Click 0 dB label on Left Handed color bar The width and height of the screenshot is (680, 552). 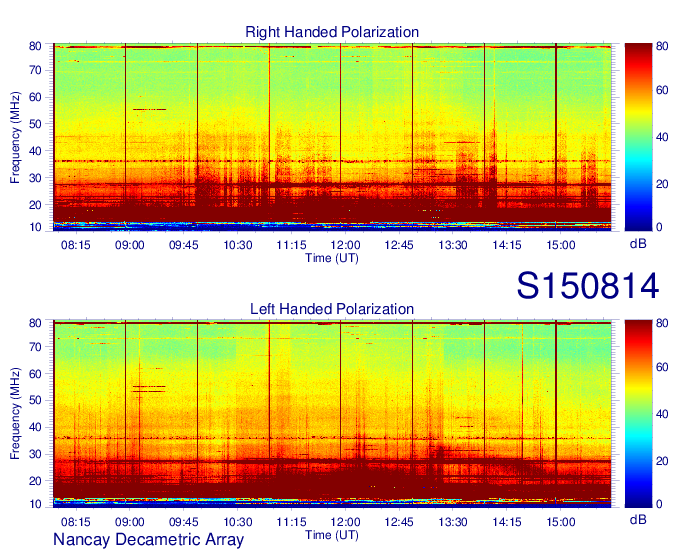(x=660, y=504)
